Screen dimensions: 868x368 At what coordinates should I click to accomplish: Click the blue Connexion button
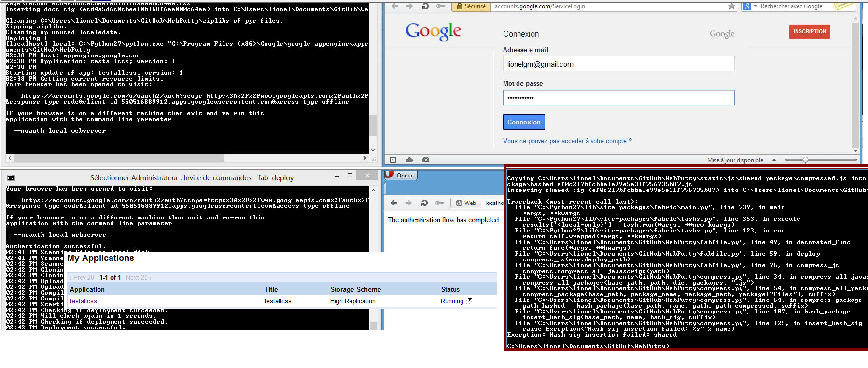point(524,122)
